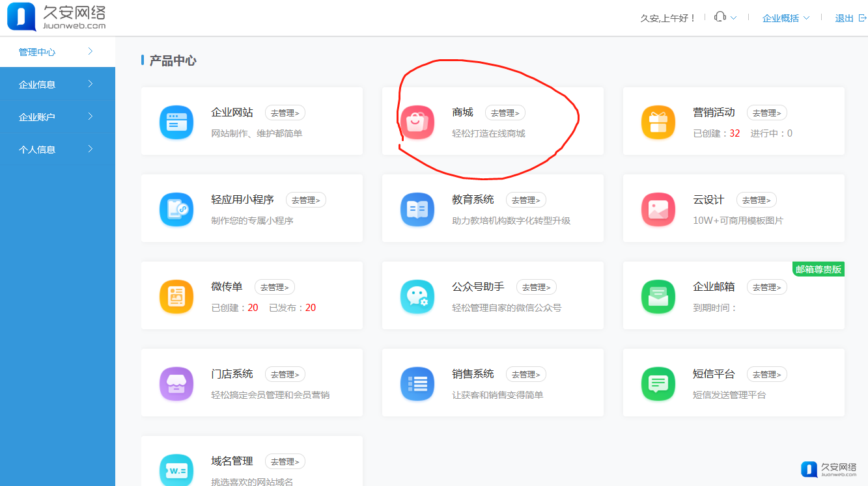Click the 教育系统 book icon

[x=417, y=208]
